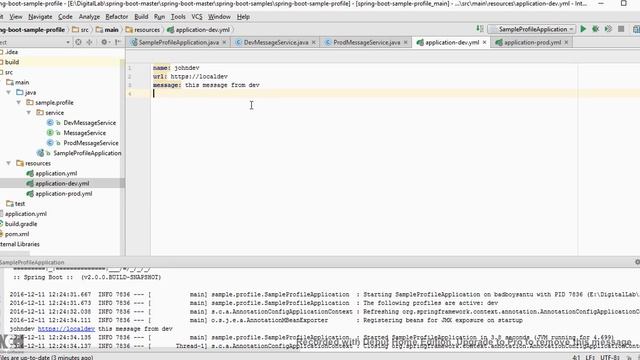
Task: Close the DevMessageService.java tab
Action: (x=313, y=42)
